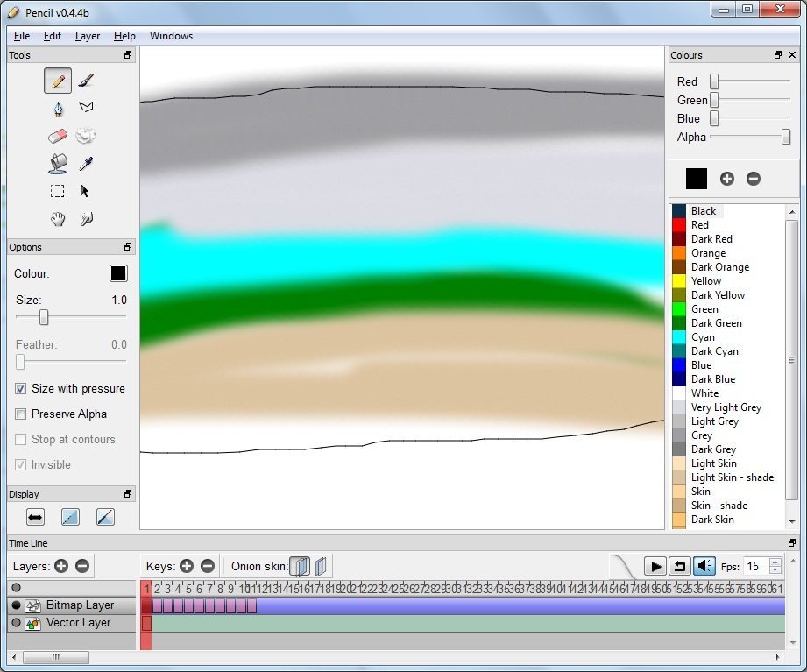This screenshot has width=807, height=672.
Task: Click the Bitmap Layer type icon
Action: 33,605
